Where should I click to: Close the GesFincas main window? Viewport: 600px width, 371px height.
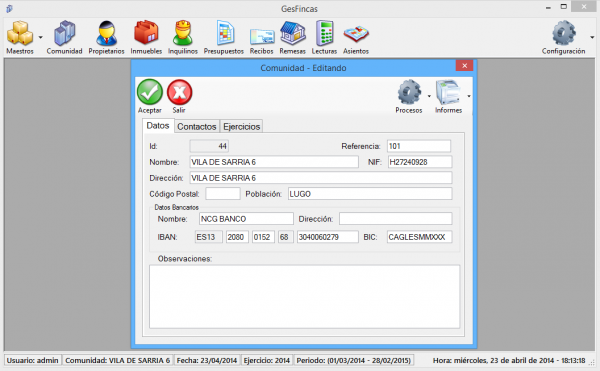click(x=584, y=7)
